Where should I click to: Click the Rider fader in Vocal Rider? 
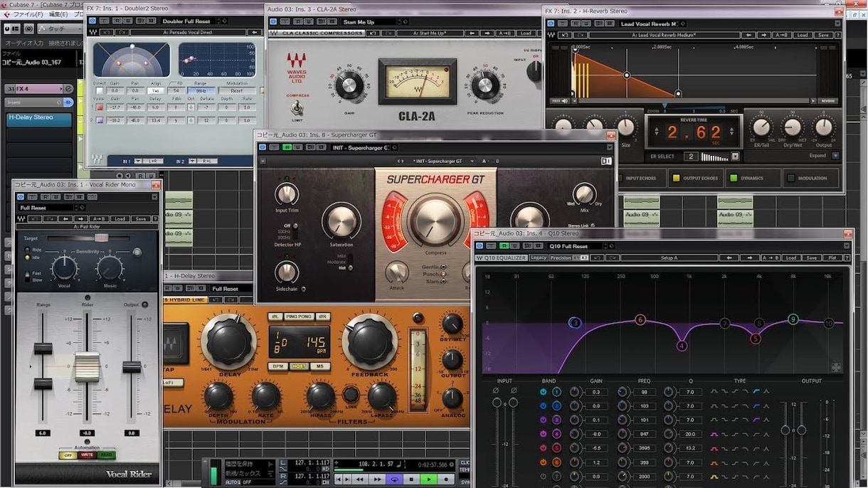88,367
